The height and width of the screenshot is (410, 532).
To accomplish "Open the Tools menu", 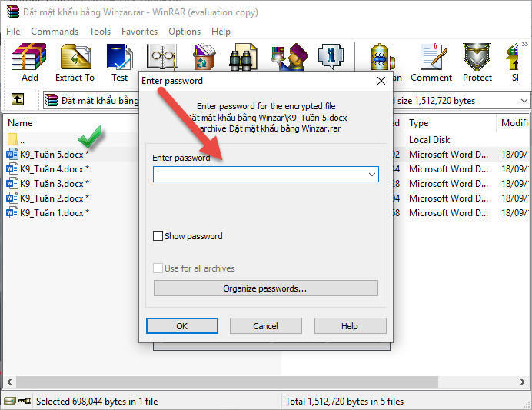I will tap(100, 32).
